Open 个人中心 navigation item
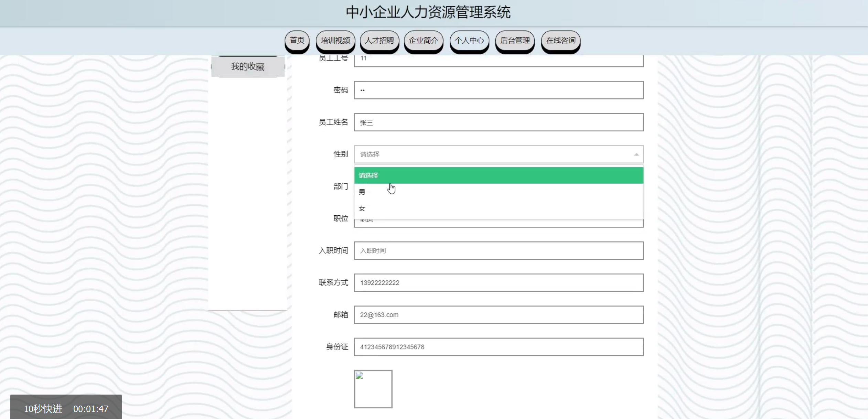Viewport: 868px width, 419px height. [x=469, y=41]
